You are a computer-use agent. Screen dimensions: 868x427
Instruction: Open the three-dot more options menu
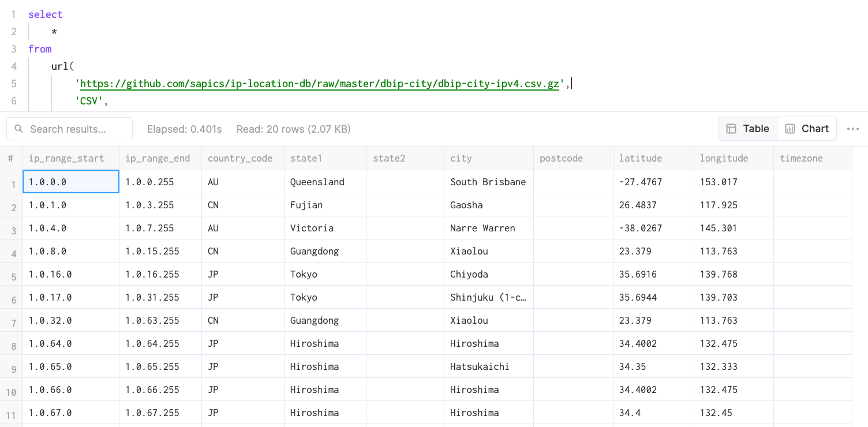pyautogui.click(x=853, y=129)
